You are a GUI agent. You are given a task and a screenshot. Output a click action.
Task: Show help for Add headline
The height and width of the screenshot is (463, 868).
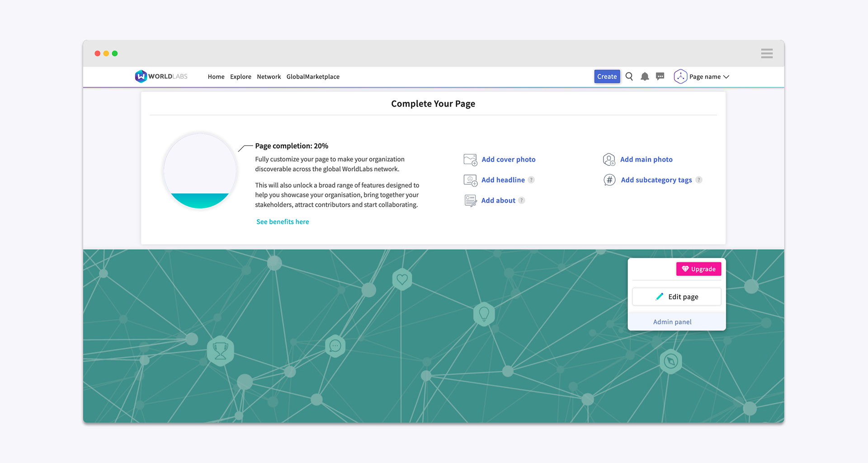coord(531,180)
